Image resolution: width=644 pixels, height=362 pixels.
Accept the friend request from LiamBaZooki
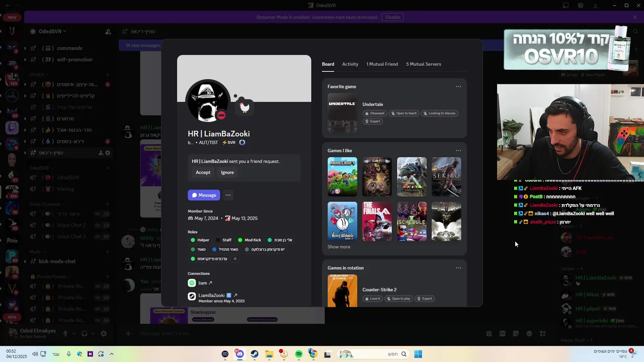203,172
